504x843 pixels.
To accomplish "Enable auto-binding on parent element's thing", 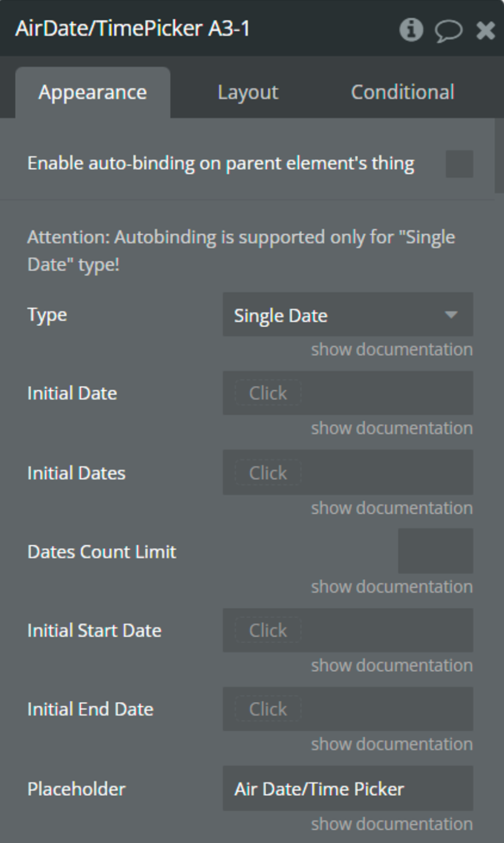I will 459,164.
